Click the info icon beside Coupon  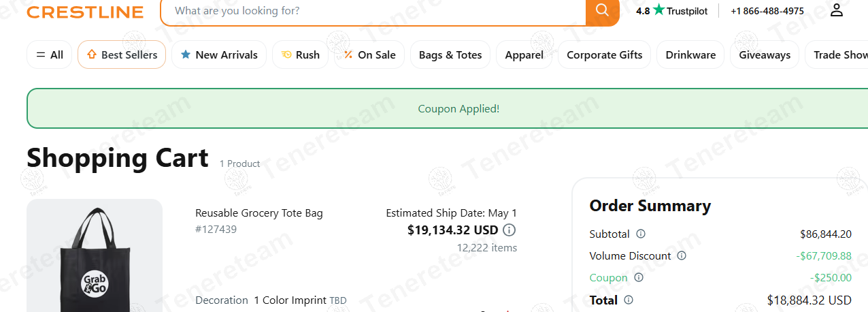click(638, 277)
